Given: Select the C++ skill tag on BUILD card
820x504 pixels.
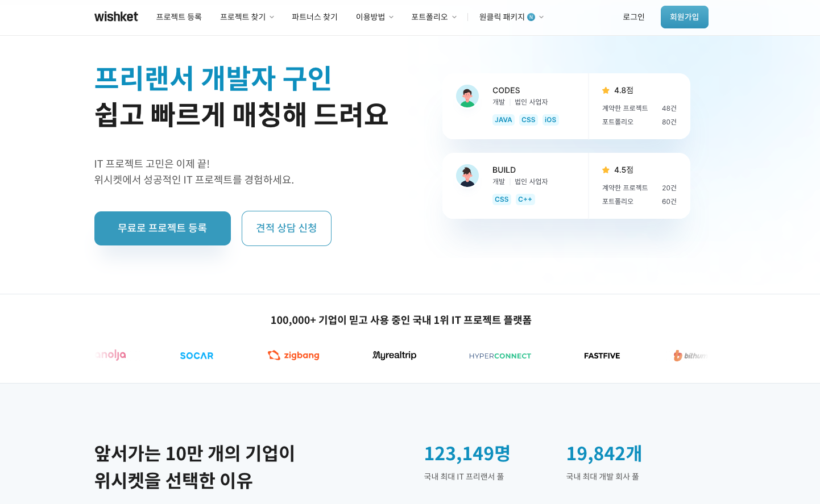Looking at the screenshot, I should [x=525, y=199].
